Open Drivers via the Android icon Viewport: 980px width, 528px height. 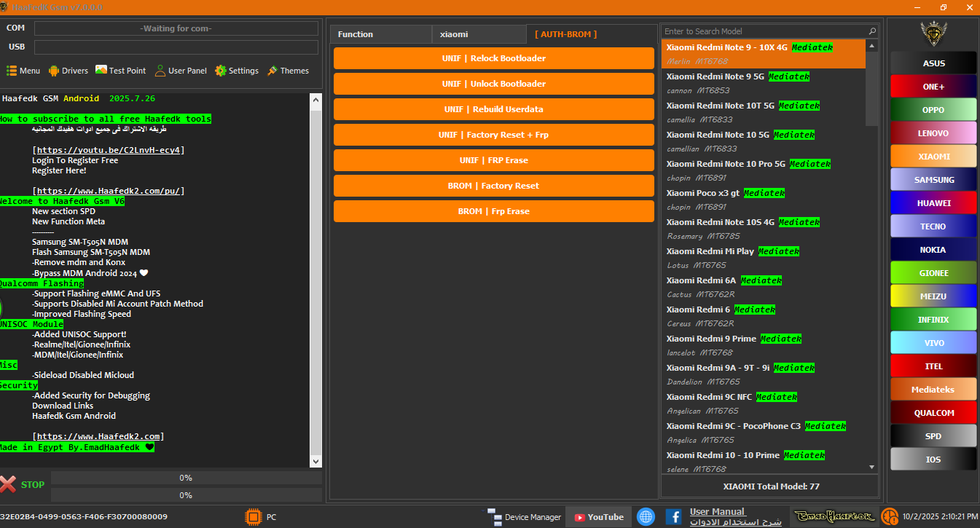click(54, 71)
